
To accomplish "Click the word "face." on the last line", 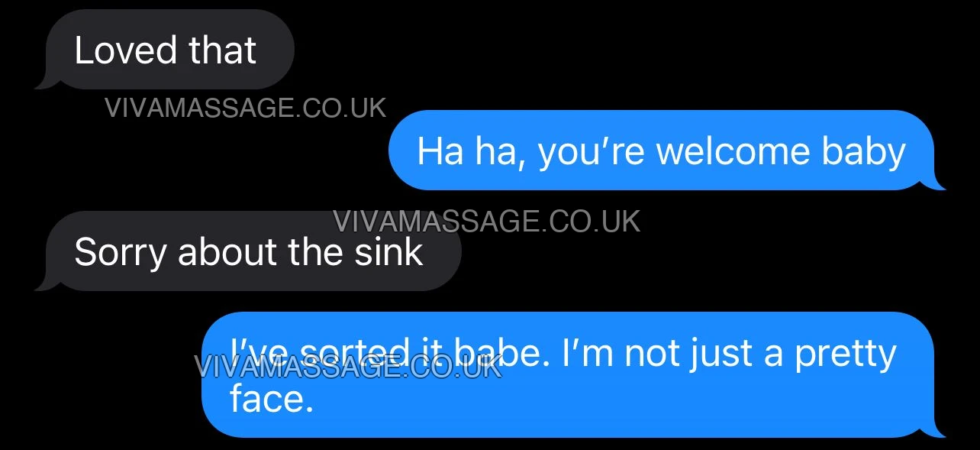I will pyautogui.click(x=272, y=398).
